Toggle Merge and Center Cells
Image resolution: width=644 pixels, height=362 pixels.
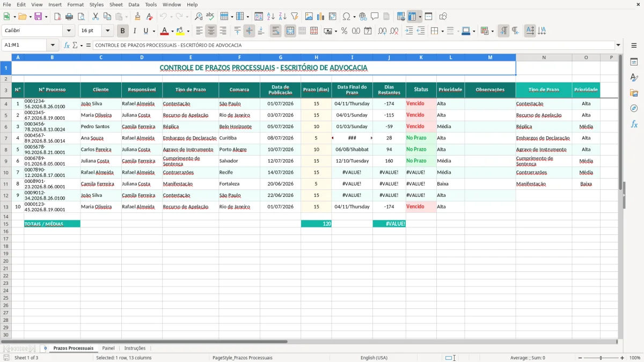290,31
